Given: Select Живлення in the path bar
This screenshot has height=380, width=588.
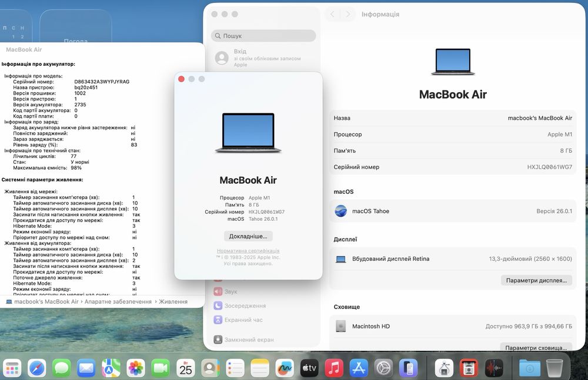Looking at the screenshot, I should click(x=173, y=302).
